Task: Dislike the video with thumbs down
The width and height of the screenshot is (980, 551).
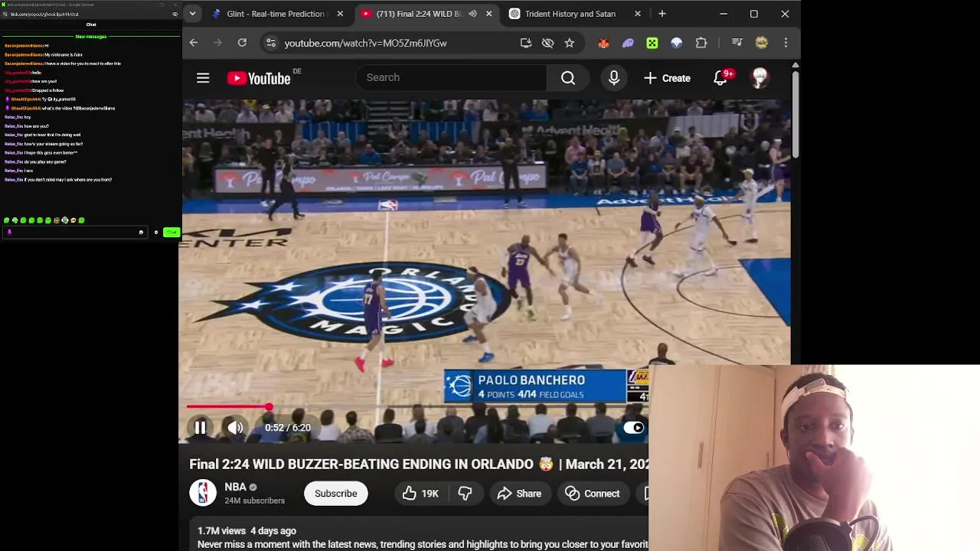Action: click(x=465, y=494)
